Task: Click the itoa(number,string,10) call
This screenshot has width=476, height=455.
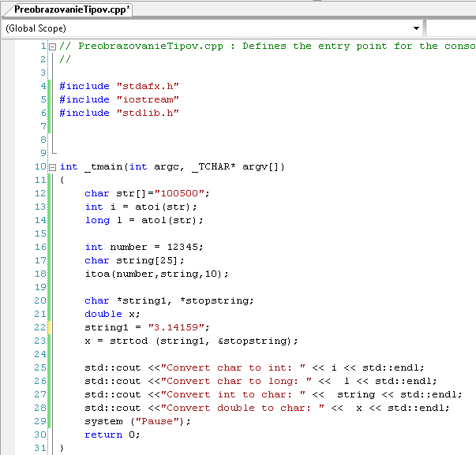Action: tap(156, 274)
